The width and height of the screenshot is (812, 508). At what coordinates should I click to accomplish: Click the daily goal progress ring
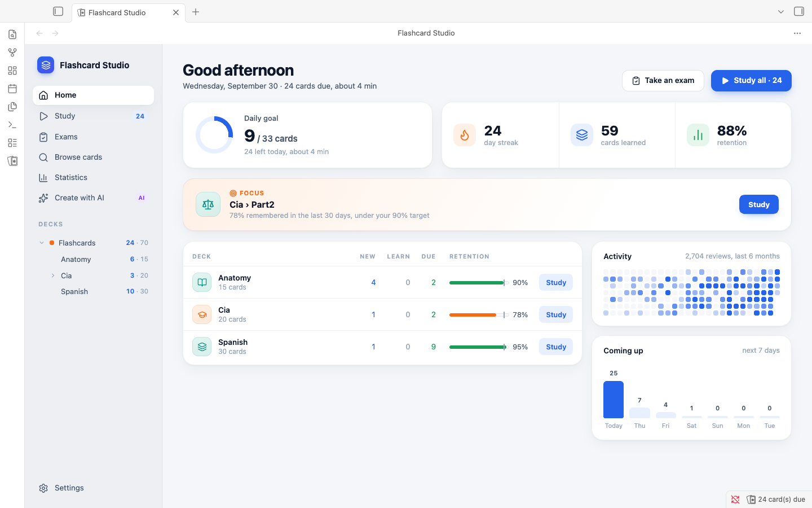[x=214, y=135]
